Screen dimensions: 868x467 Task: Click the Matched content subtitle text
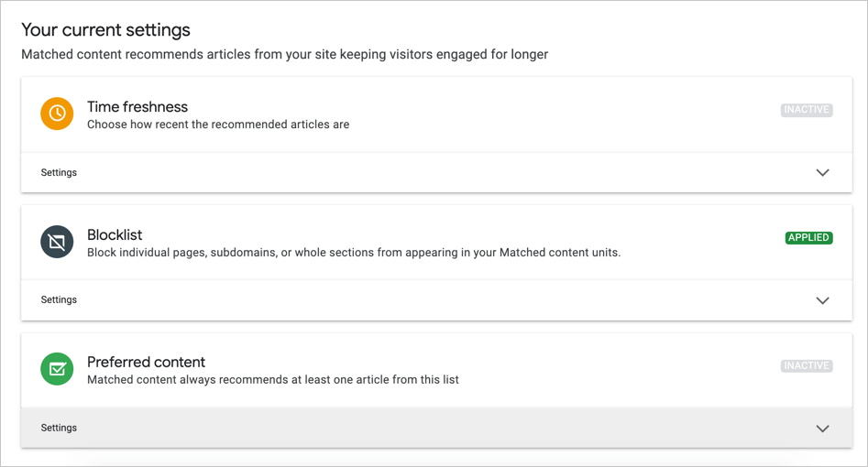tap(284, 55)
